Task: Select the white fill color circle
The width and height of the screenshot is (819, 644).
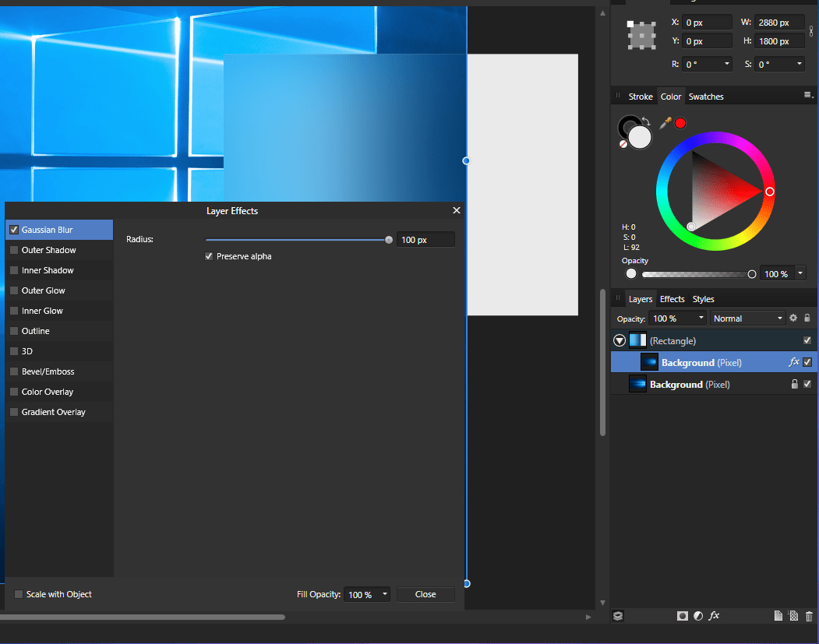Action: coord(640,138)
